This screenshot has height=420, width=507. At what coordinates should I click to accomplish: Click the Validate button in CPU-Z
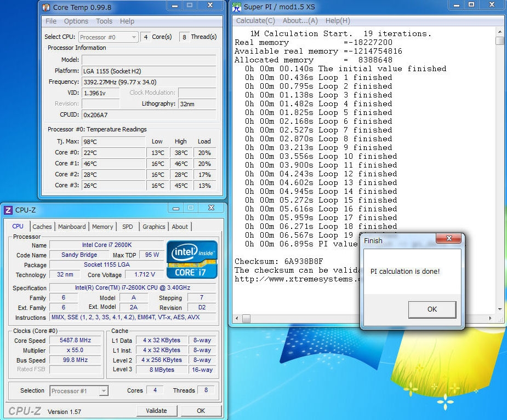tap(156, 411)
